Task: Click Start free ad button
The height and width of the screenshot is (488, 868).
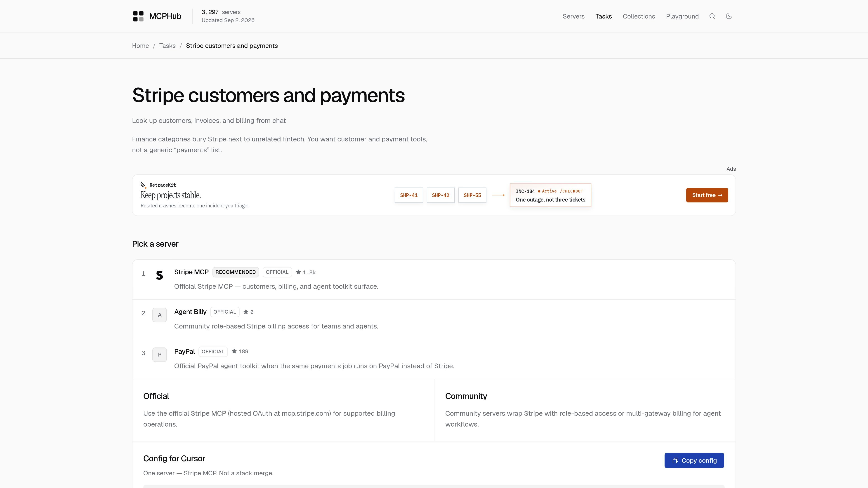Action: (707, 195)
